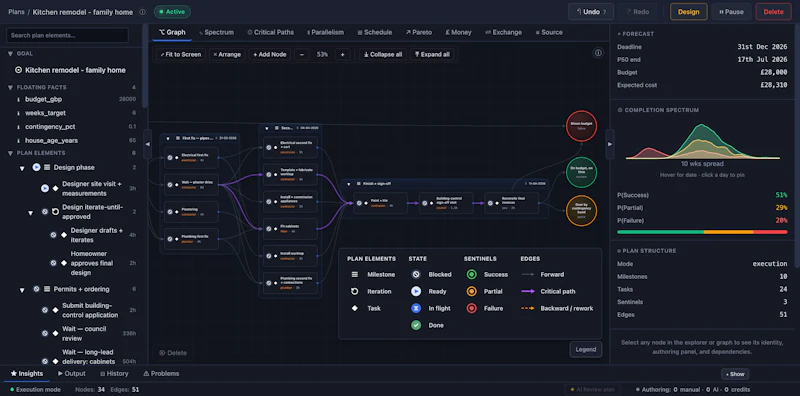Click the milestone icon beside Design phase
This screenshot has height=396, width=800.
click(x=47, y=167)
